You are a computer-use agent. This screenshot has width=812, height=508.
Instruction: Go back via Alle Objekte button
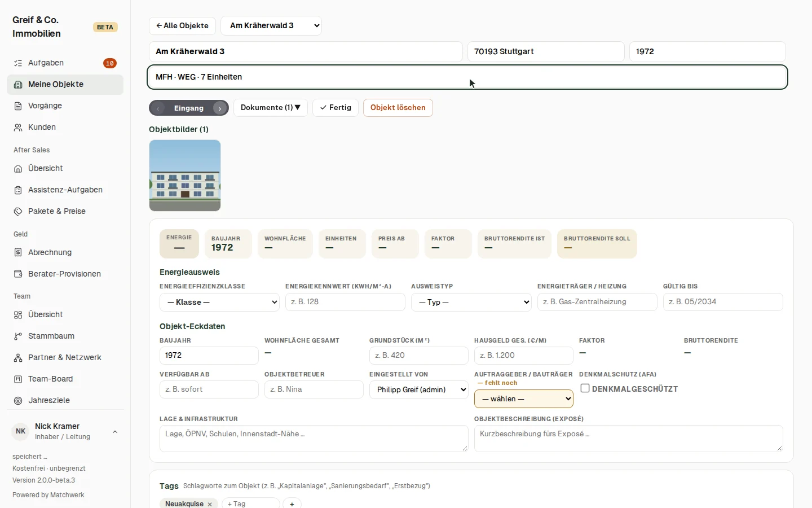point(182,25)
